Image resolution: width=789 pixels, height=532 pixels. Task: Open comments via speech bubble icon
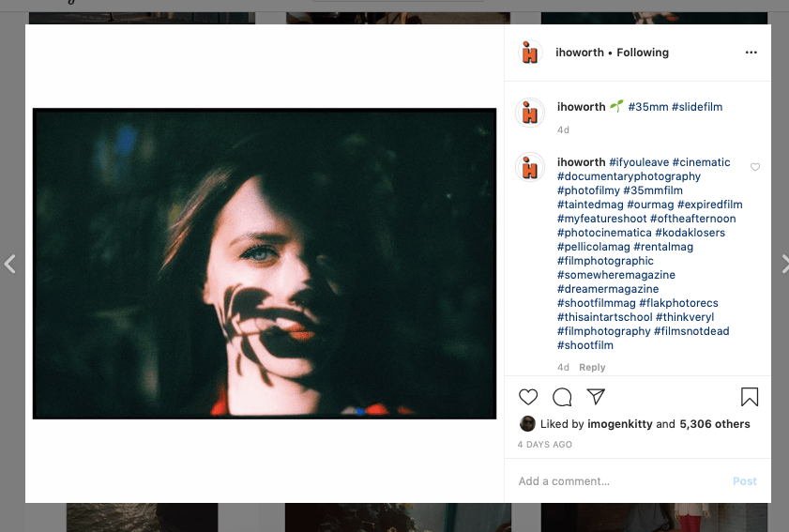(x=562, y=397)
